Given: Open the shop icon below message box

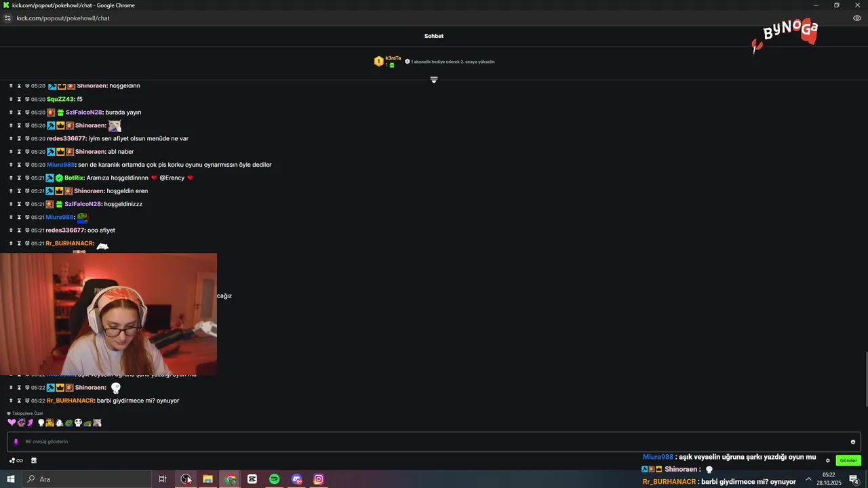Looking at the screenshot, I should [34, 461].
